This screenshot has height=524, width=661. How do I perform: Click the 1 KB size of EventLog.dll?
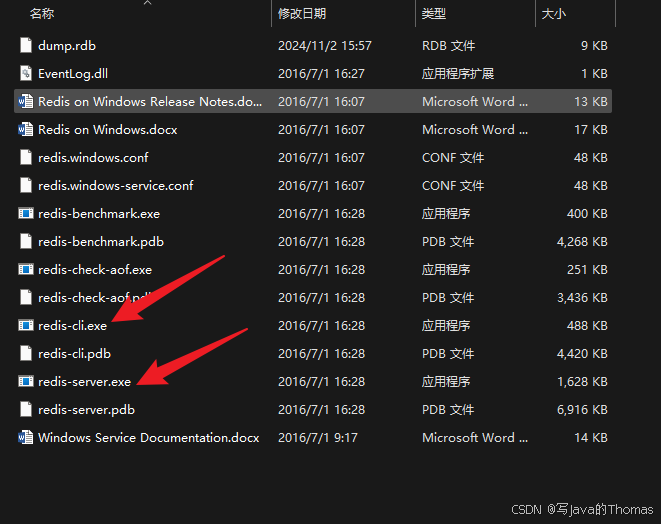[594, 74]
